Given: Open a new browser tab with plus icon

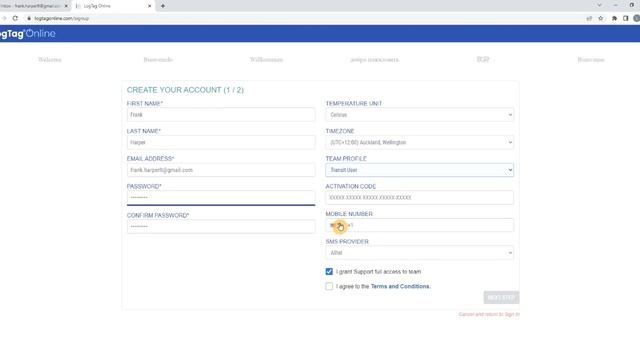Looking at the screenshot, I should click(x=163, y=6).
